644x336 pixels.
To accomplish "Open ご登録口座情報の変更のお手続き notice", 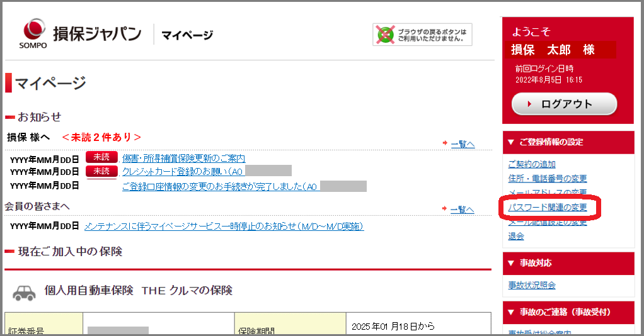I will tap(220, 187).
